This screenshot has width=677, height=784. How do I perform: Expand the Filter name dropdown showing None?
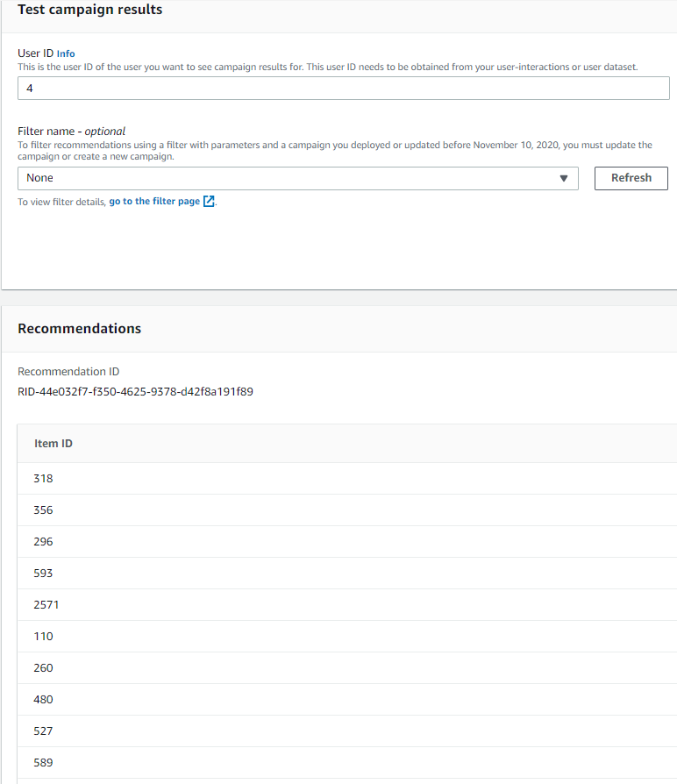point(297,178)
